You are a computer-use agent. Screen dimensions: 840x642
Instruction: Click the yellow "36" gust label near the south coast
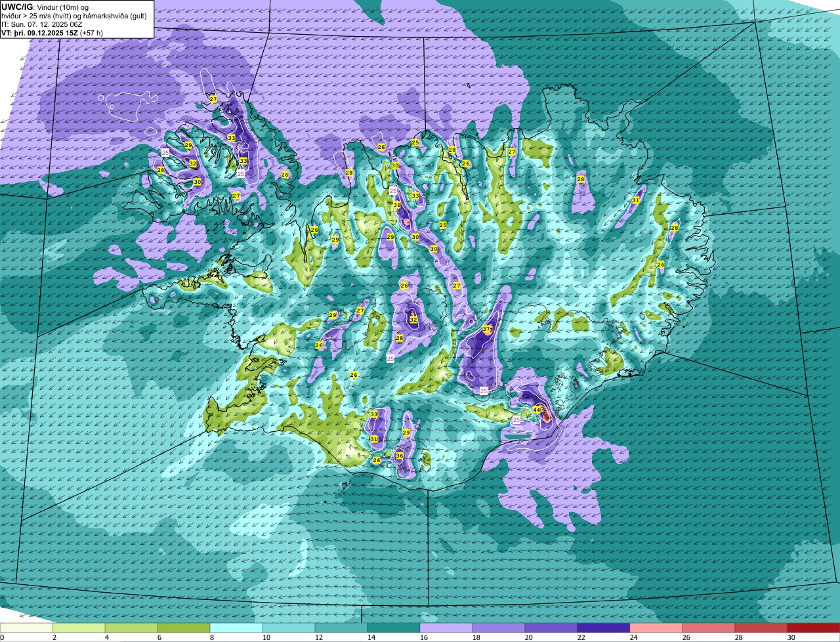(x=400, y=456)
